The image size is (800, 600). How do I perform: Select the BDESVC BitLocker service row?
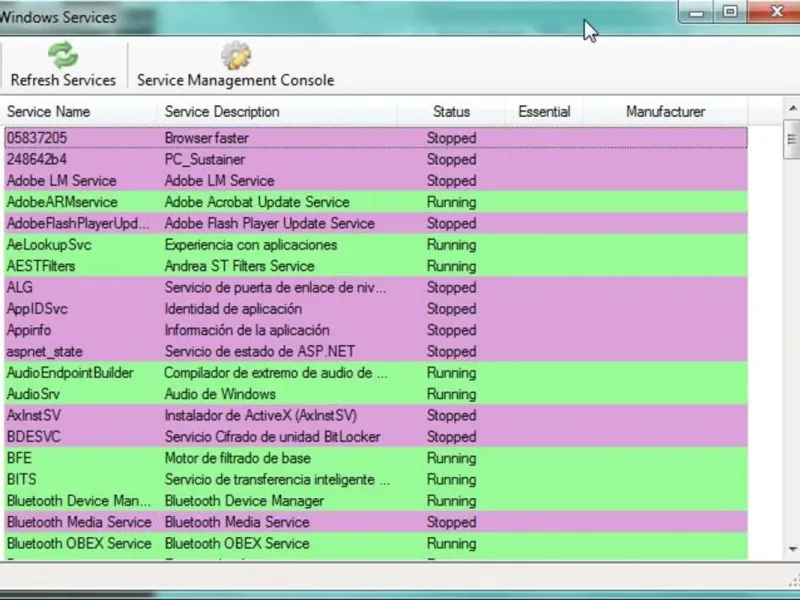pyautogui.click(x=376, y=437)
